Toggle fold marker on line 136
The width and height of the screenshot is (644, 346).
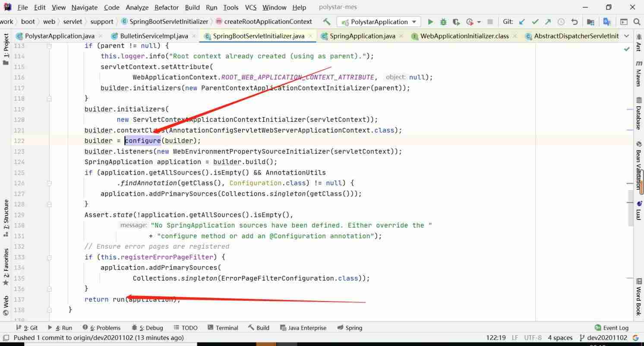click(x=49, y=289)
